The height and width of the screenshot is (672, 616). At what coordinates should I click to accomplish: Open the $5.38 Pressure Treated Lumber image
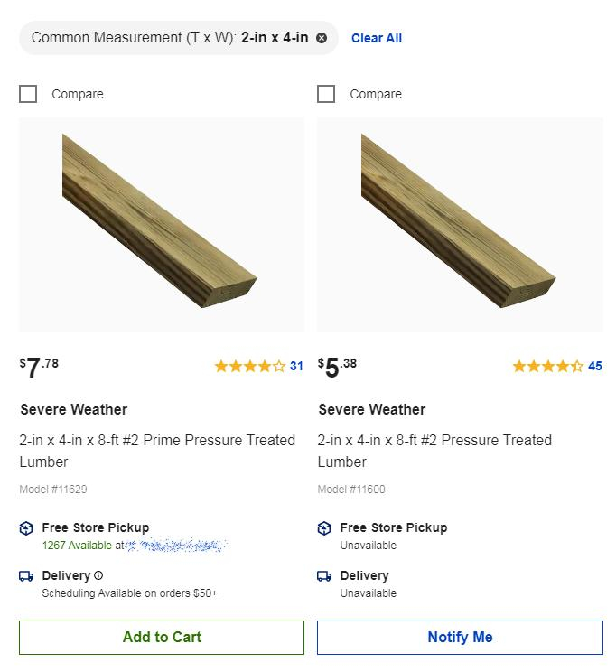pos(460,224)
